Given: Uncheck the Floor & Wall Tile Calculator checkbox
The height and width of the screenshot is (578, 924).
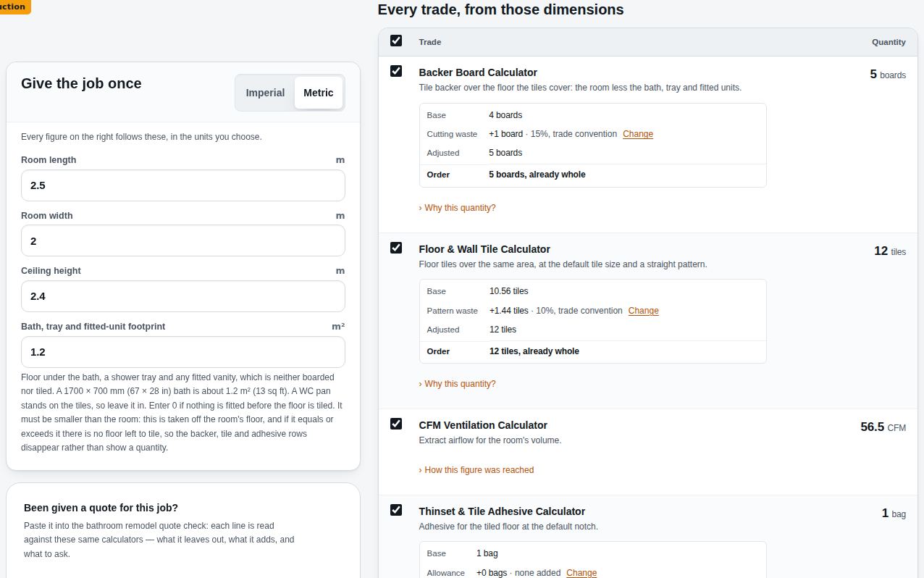Looking at the screenshot, I should [x=396, y=248].
